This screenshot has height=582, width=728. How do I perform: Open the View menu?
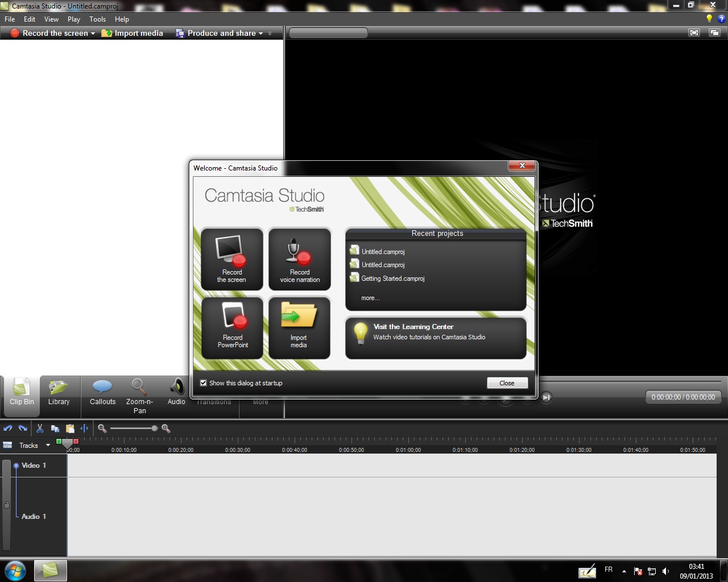(51, 19)
